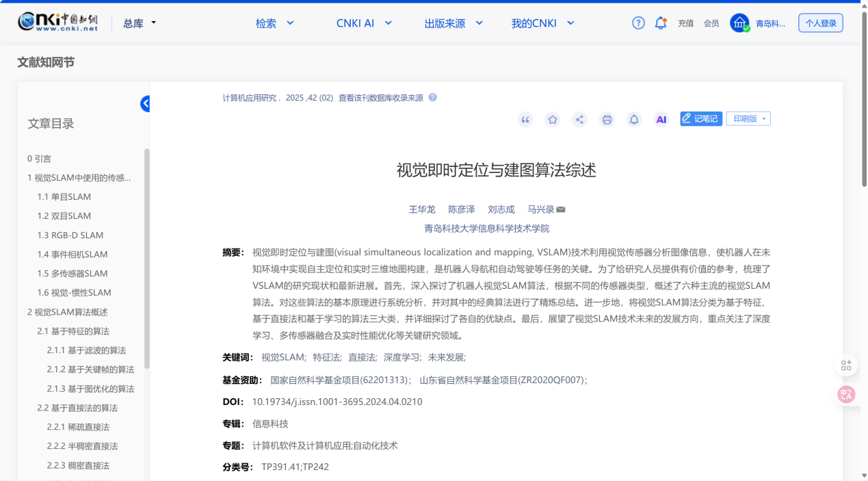This screenshot has width=868, height=481.
Task: Open the 我的CNKI menu
Action: point(542,23)
